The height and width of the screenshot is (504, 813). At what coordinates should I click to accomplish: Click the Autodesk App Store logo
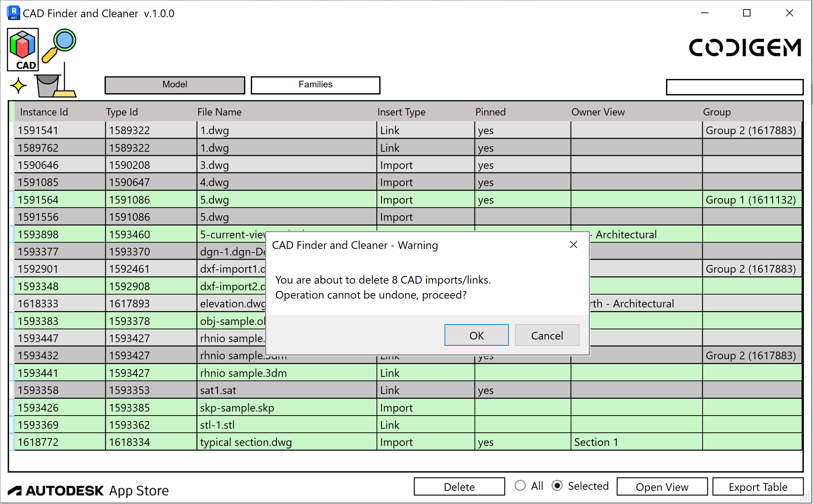88,490
